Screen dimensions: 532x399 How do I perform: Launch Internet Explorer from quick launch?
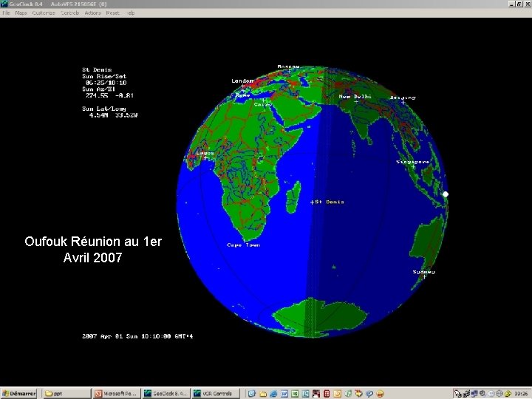(273, 394)
